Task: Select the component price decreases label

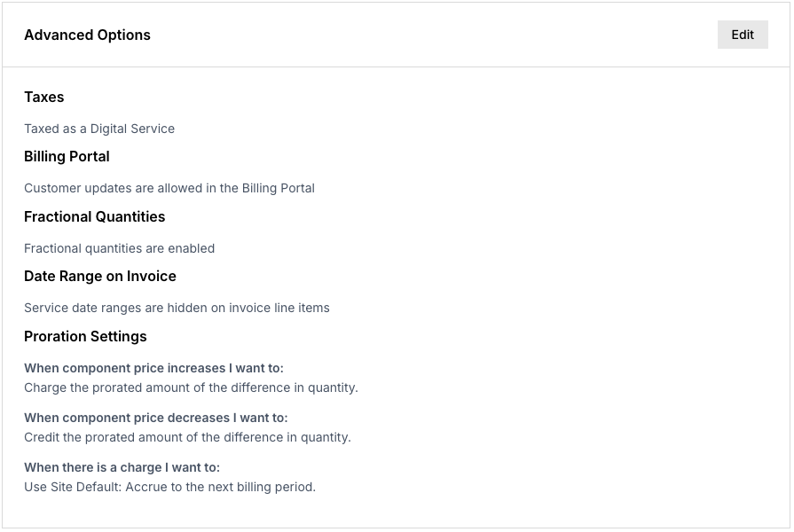Action: pos(155,418)
